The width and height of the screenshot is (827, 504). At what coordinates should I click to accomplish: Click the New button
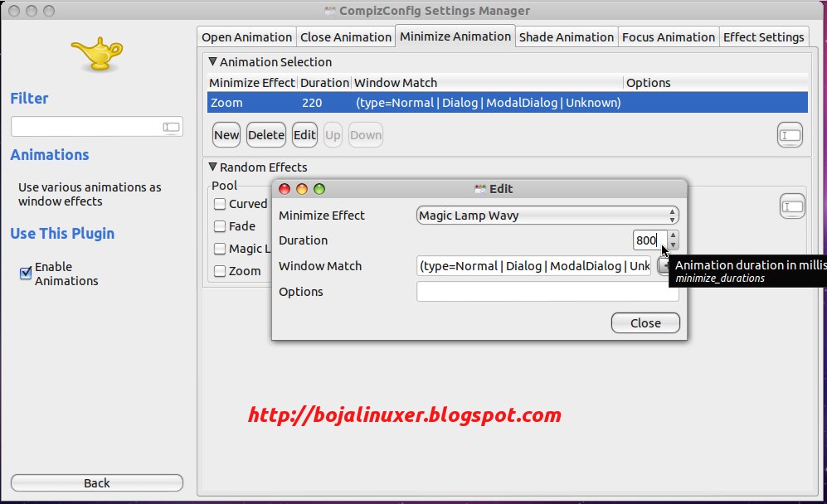[x=226, y=135]
